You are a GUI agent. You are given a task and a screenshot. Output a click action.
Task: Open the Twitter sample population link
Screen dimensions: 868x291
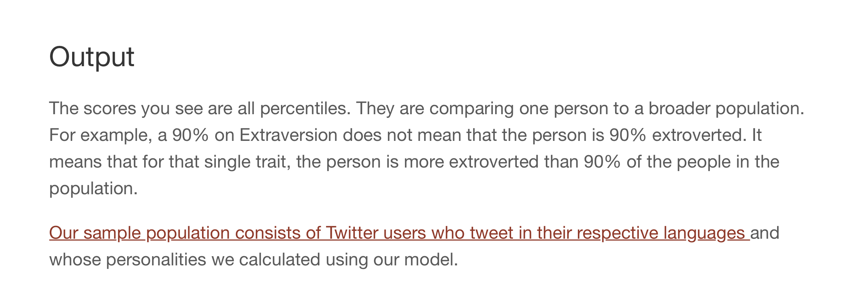(400, 233)
